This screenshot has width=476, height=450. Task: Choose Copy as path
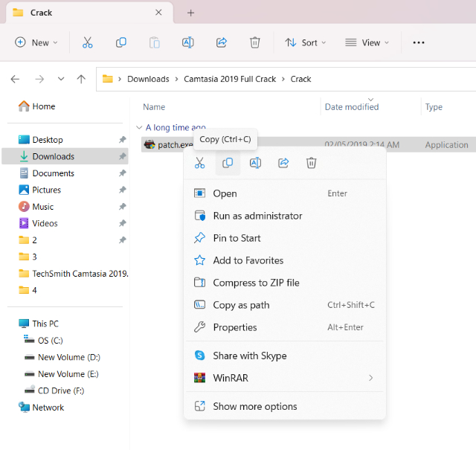tap(285, 305)
